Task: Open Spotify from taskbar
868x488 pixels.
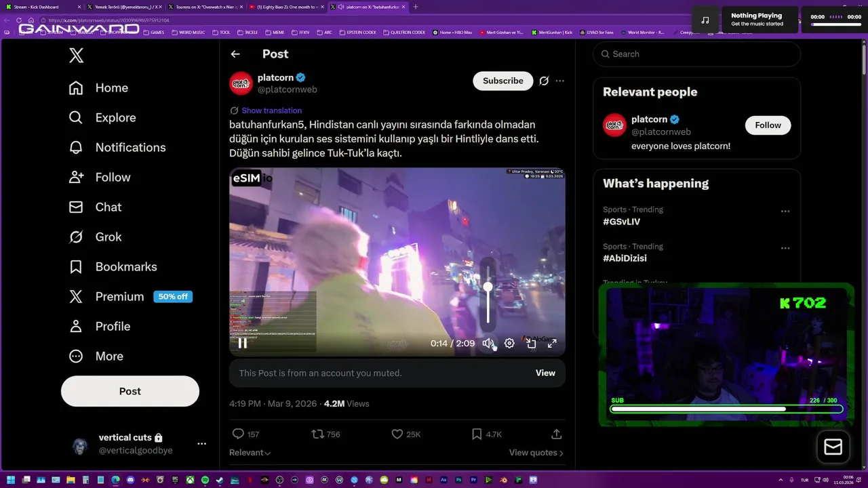Action: point(205,480)
